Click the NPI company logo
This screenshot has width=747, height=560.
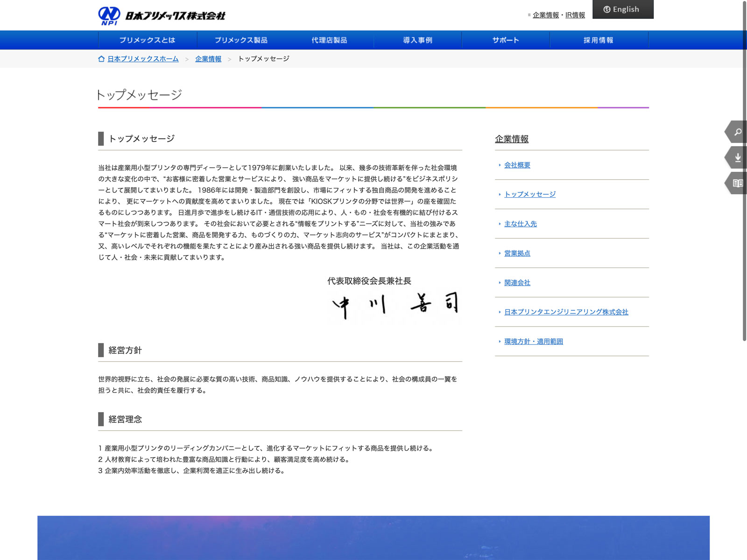(x=162, y=15)
